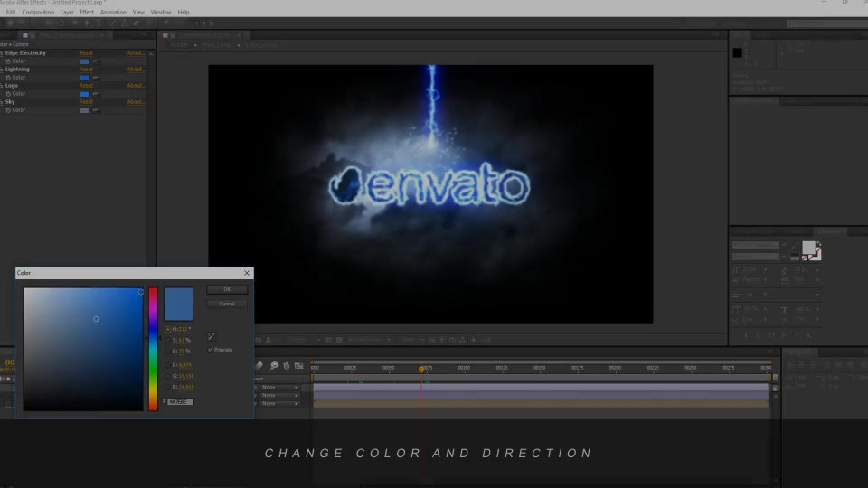Screen dimensions: 868x488
Task: Open About for Edge Electricity effect
Action: click(136, 53)
